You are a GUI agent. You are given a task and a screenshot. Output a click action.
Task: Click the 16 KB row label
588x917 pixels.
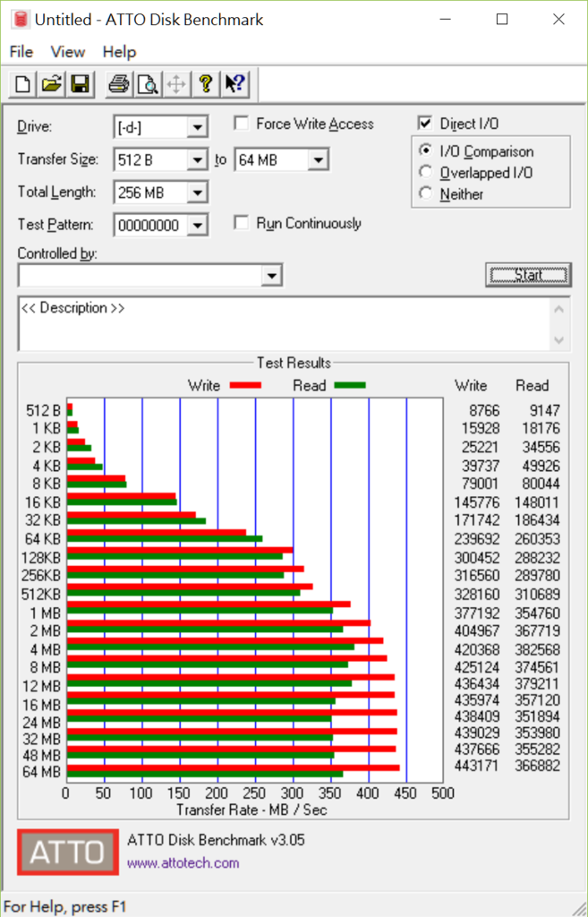(x=43, y=502)
